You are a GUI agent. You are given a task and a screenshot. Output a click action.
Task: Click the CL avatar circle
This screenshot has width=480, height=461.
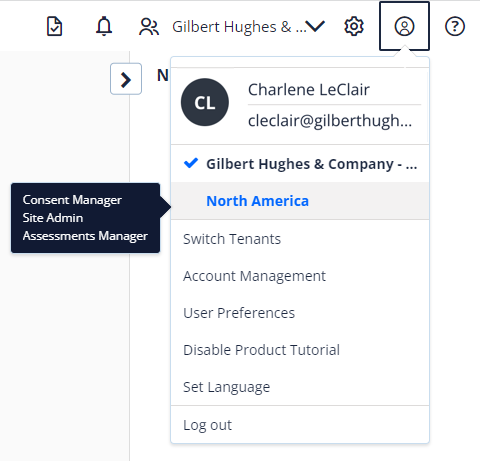[205, 102]
